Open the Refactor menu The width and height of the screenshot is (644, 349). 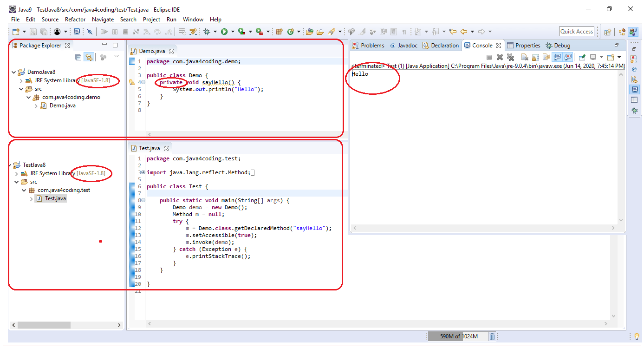point(74,19)
